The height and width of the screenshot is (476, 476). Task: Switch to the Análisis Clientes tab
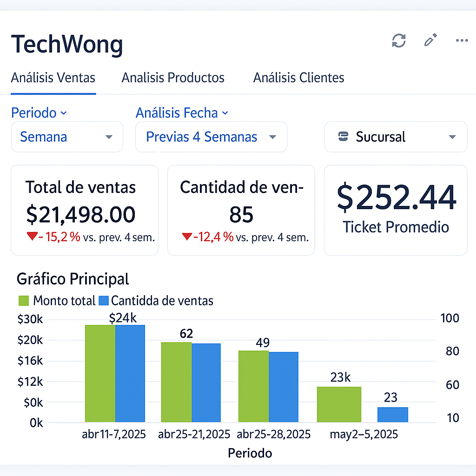[x=299, y=78]
